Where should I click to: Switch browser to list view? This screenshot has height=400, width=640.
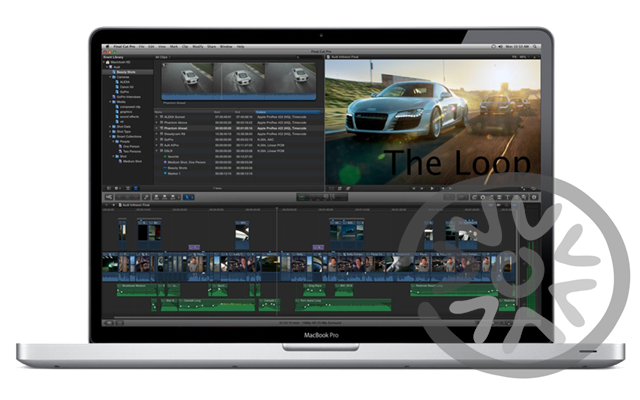136,188
